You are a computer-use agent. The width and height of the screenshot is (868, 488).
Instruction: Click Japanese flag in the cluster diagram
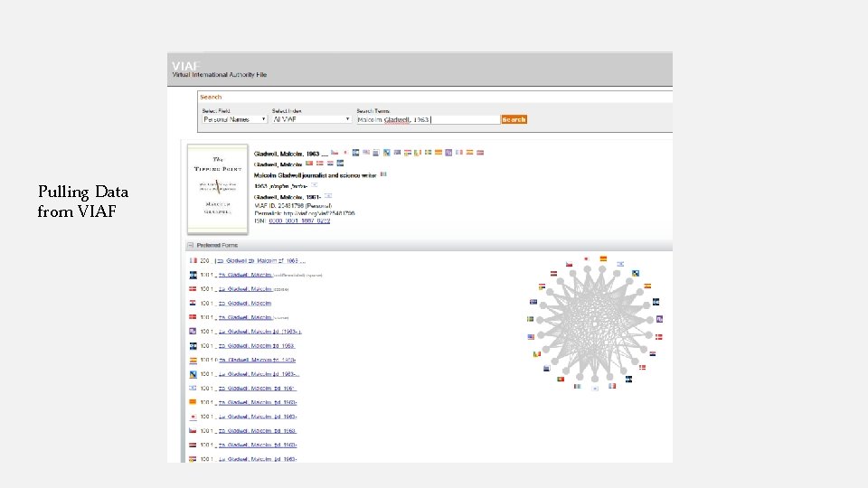586,258
